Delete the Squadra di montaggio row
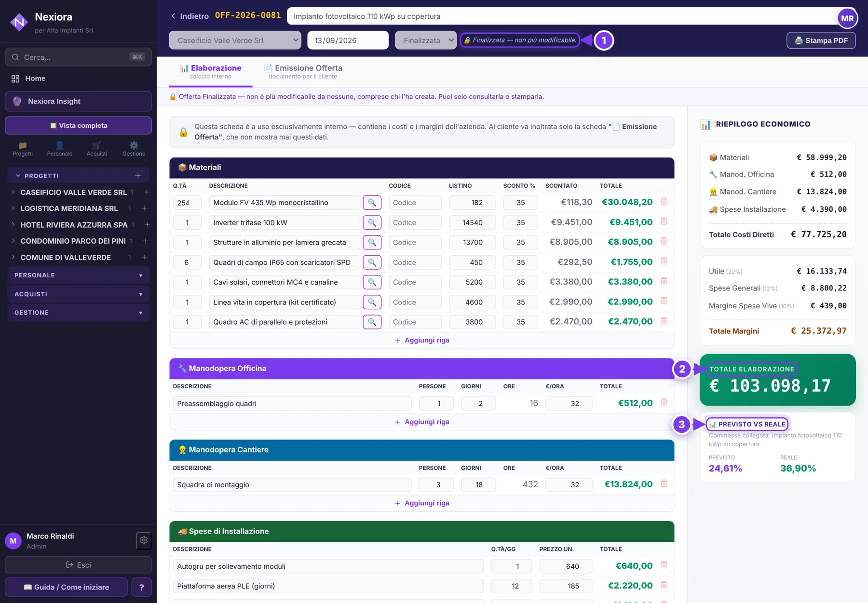The image size is (868, 603). tap(664, 484)
